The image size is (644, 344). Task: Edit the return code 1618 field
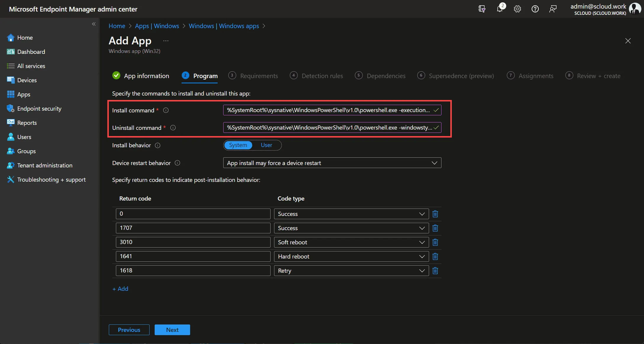coord(193,271)
